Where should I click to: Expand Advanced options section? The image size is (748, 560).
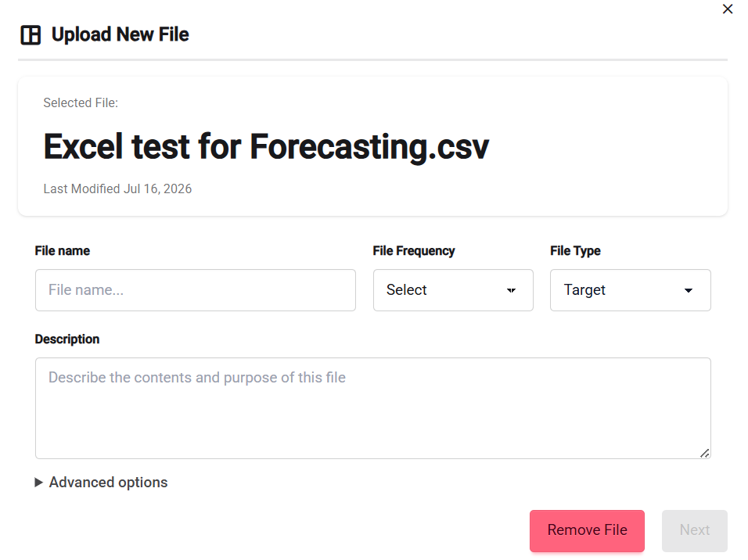101,483
